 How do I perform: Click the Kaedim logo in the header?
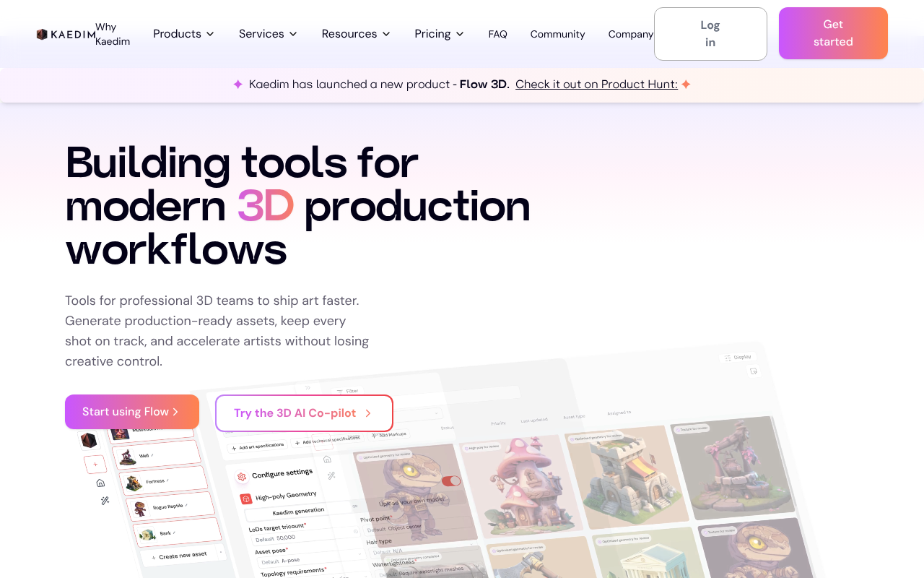66,34
